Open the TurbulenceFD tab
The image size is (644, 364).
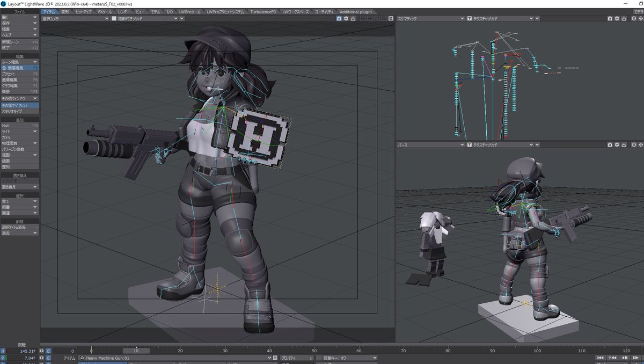pos(264,11)
